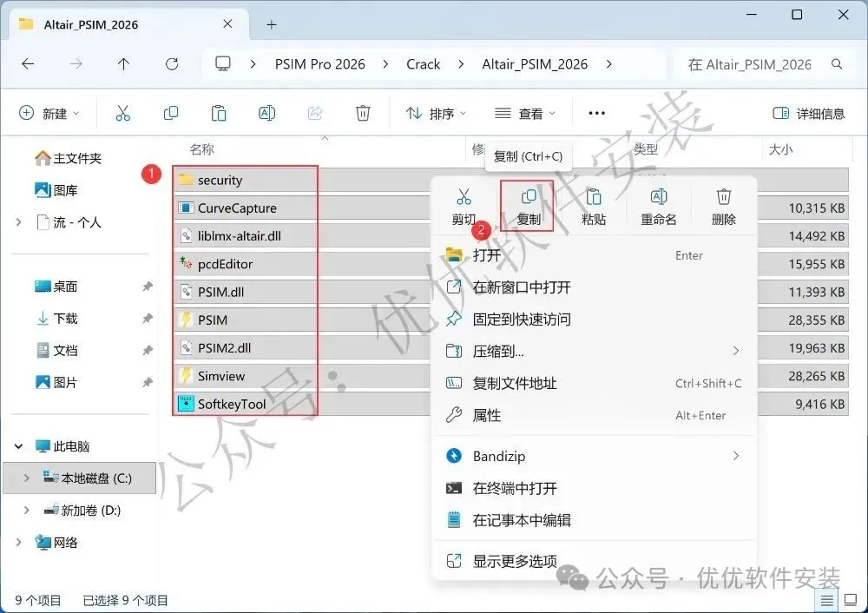Screen dimensions: 868x613
Task: Go forward with the forward arrow
Action: tap(76, 64)
